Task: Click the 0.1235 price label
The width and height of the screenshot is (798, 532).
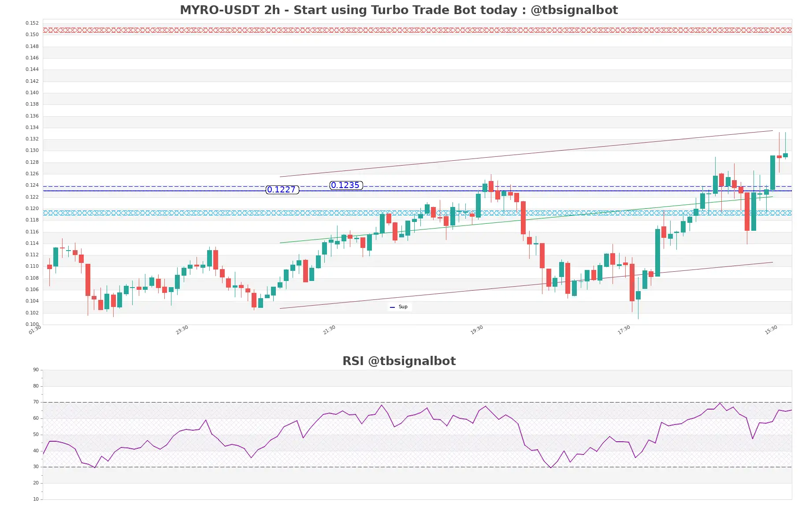Action: pyautogui.click(x=346, y=185)
